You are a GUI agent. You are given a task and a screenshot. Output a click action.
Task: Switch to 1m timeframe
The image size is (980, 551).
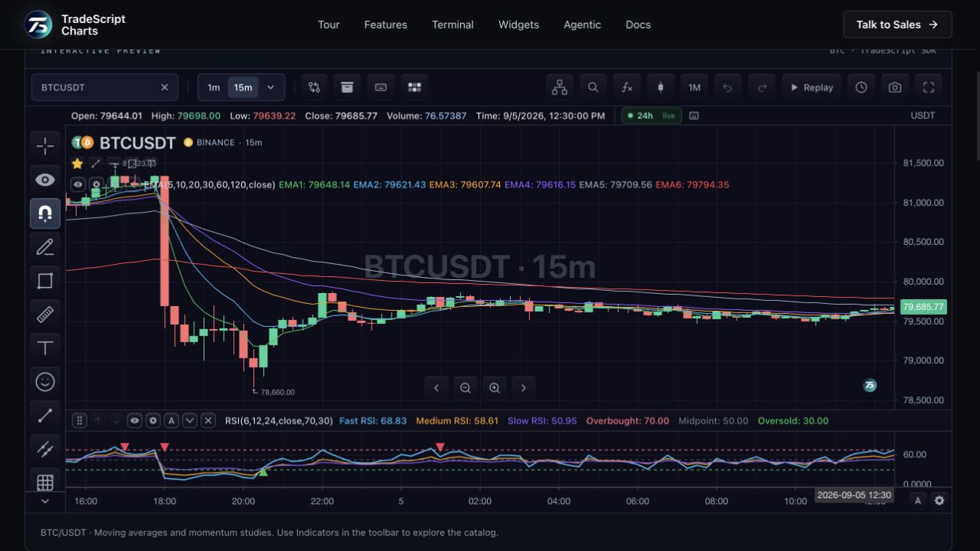pyautogui.click(x=214, y=87)
